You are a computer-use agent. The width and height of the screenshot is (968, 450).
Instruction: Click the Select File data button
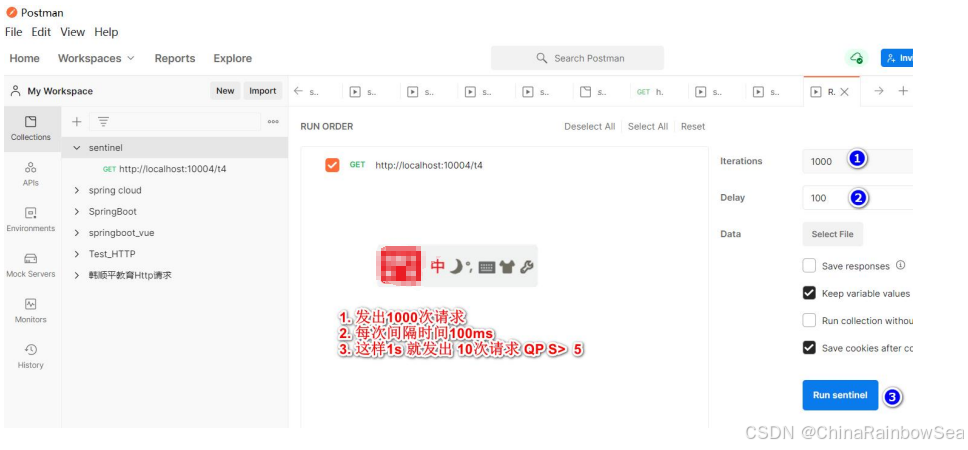pyautogui.click(x=832, y=234)
